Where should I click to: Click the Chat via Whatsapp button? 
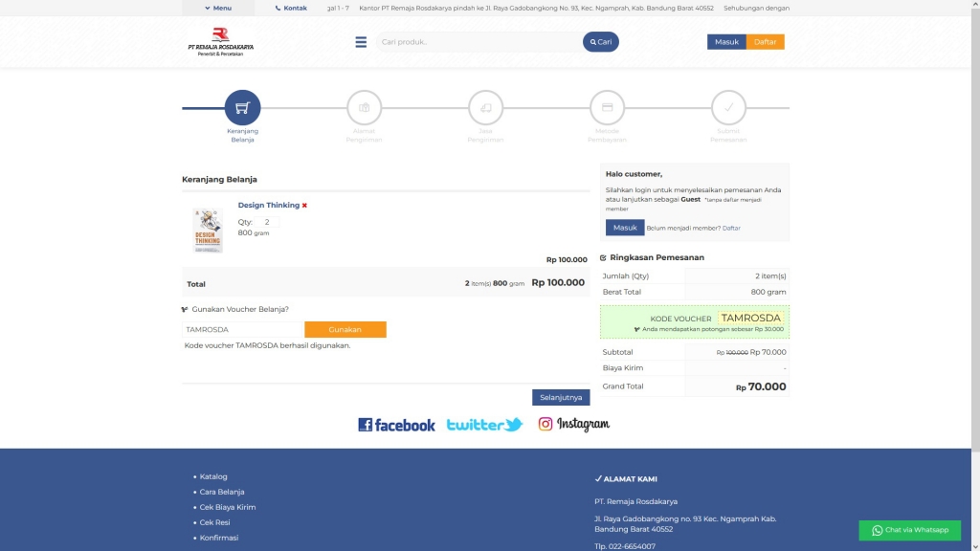tap(909, 530)
